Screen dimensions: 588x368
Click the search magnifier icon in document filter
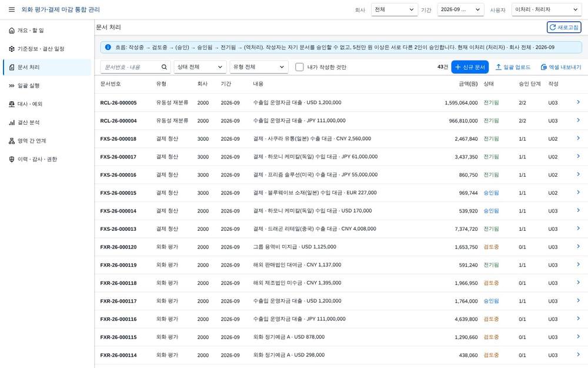[164, 67]
